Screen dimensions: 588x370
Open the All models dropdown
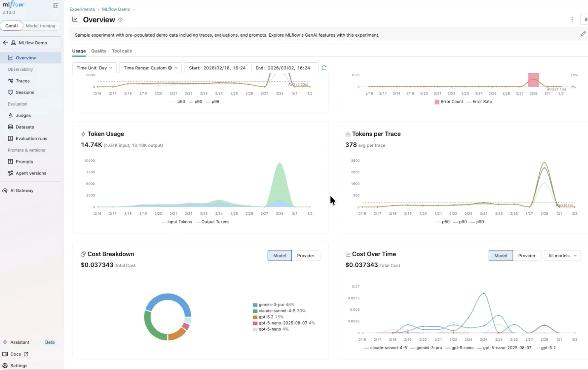click(x=562, y=255)
